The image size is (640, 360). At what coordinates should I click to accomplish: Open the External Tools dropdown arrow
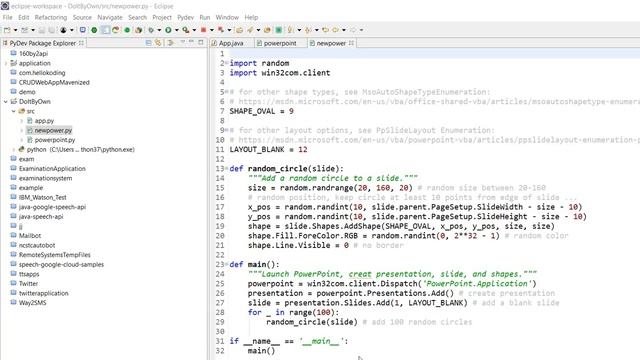pyautogui.click(x=194, y=30)
